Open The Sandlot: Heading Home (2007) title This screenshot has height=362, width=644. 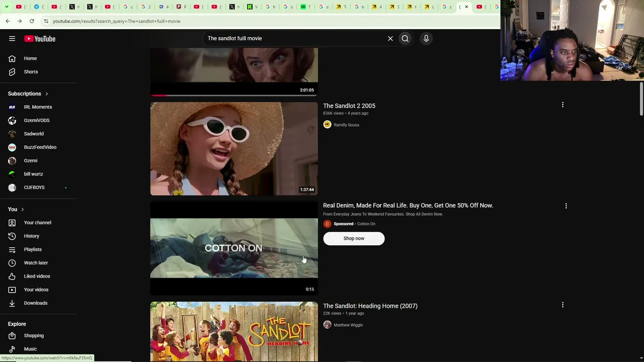(370, 306)
